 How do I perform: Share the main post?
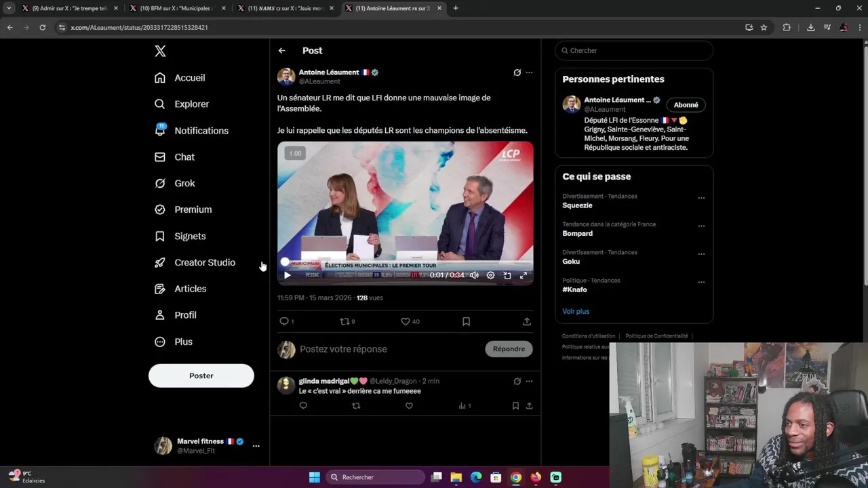[527, 321]
